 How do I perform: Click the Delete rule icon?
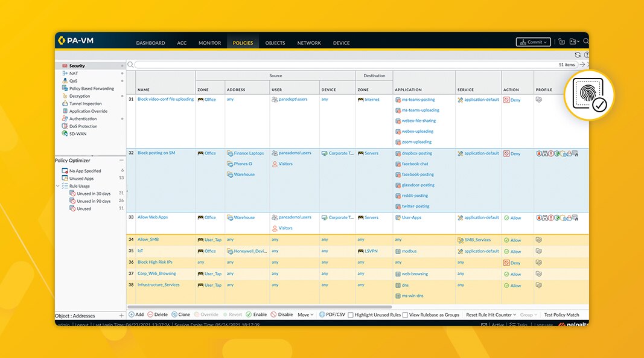[x=150, y=315]
